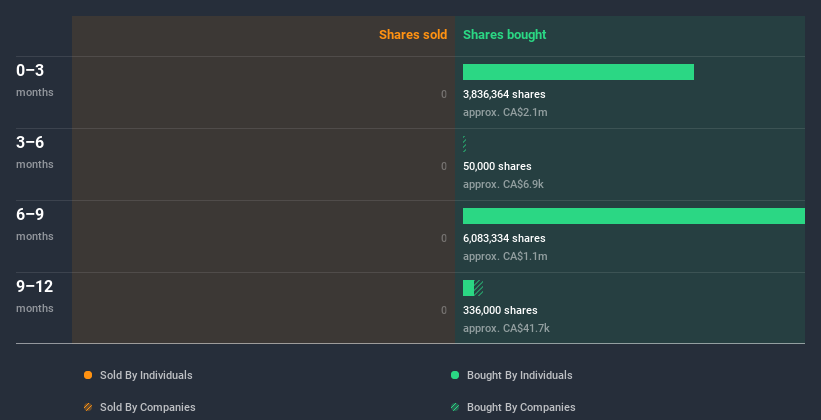Click the sold zero in 3–6 months row

point(444,166)
